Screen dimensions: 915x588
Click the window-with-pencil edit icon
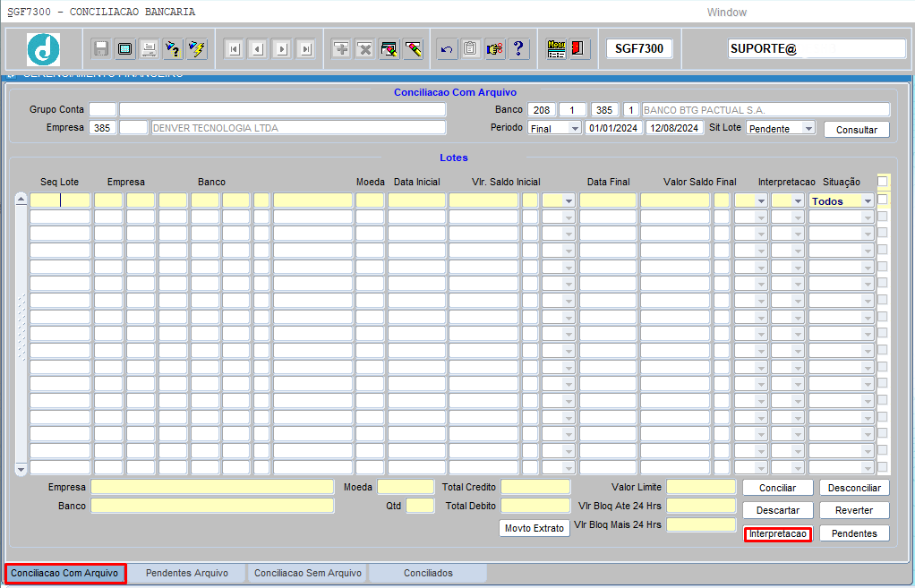click(389, 49)
